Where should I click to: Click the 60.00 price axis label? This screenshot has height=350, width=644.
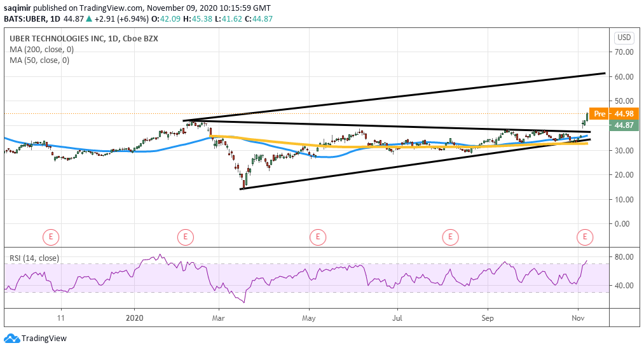[x=624, y=76]
